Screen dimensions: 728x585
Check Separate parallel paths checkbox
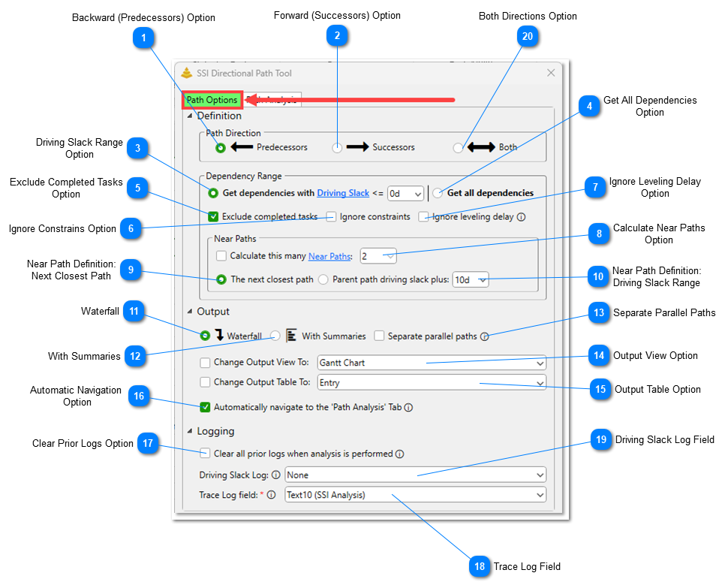tap(379, 336)
